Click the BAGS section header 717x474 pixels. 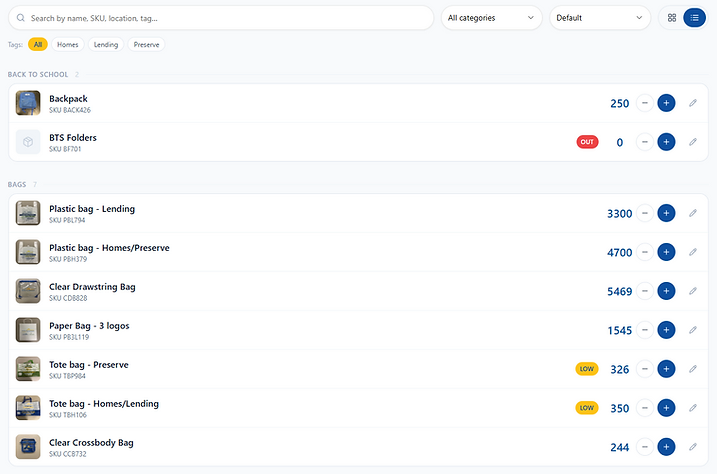coord(17,184)
